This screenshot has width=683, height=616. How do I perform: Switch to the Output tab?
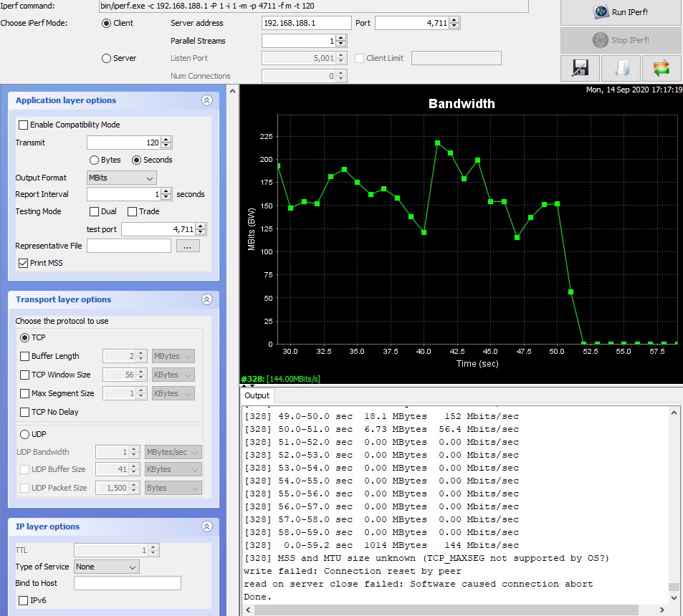(x=257, y=395)
